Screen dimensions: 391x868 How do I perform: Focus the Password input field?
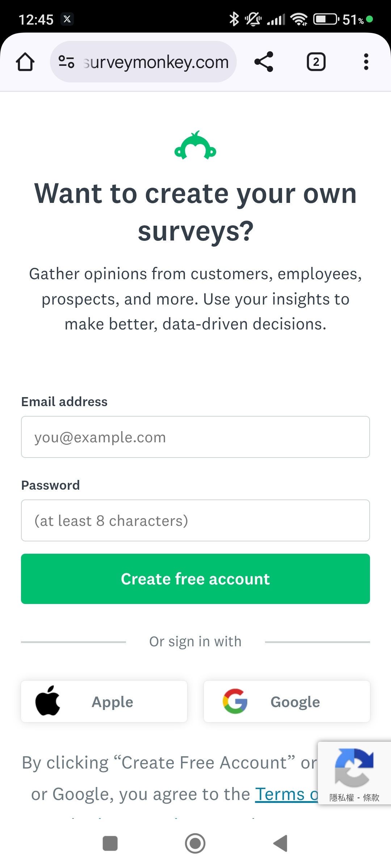(195, 520)
